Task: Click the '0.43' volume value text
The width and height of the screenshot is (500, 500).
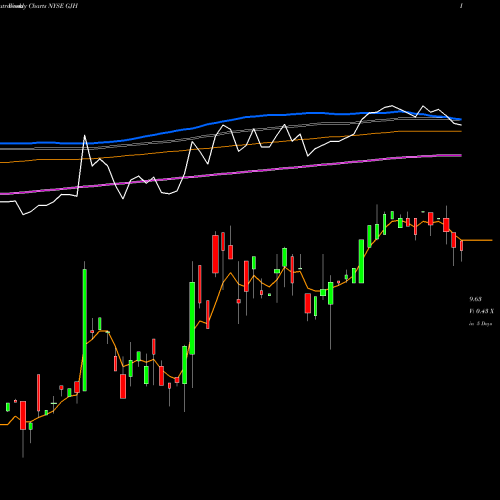Action: 482,311
